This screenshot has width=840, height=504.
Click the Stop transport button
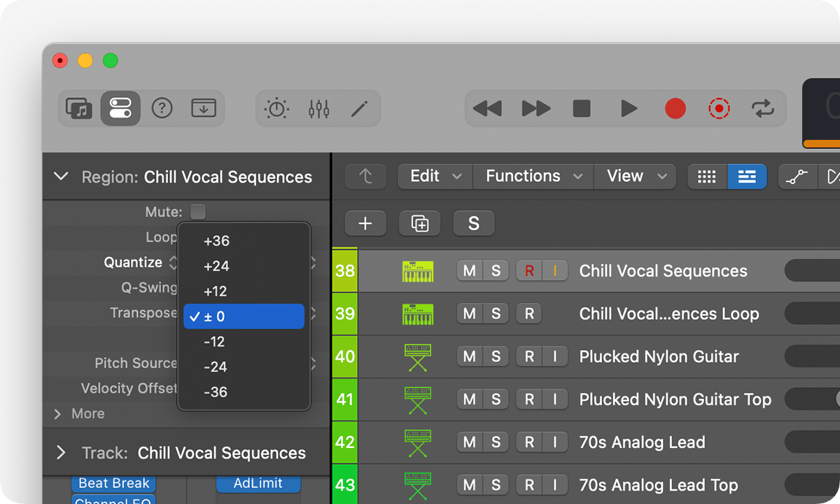pos(582,108)
